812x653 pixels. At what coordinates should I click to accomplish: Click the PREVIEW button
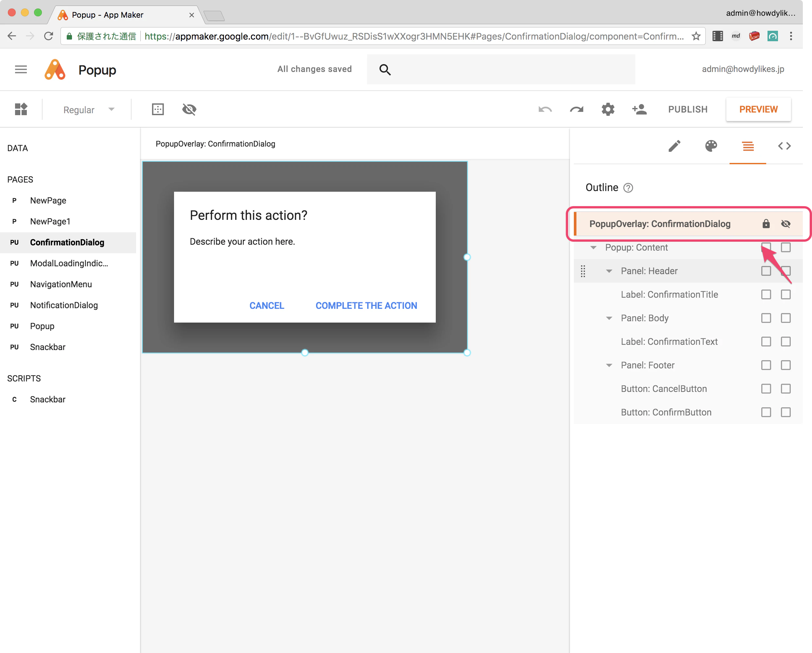click(x=758, y=109)
